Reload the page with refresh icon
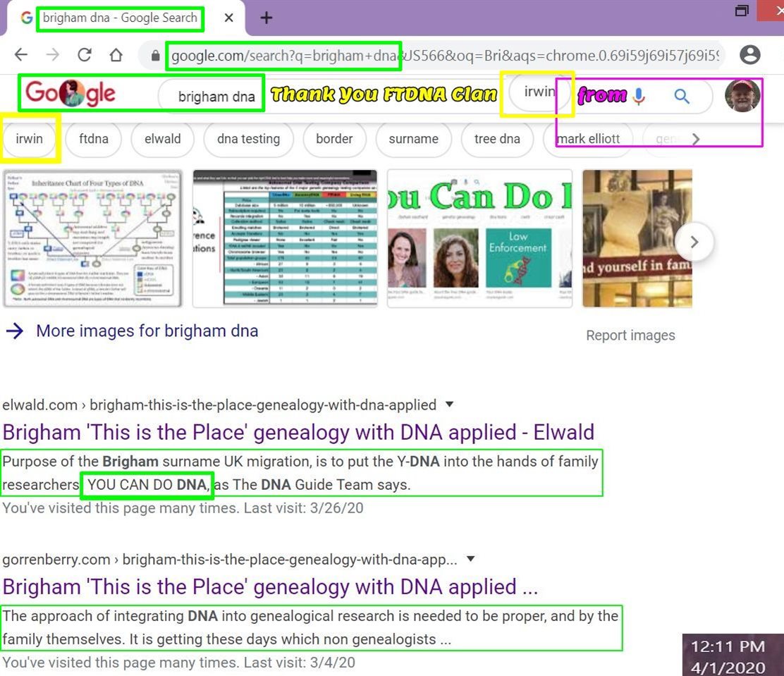The width and height of the screenshot is (784, 676). pos(85,55)
